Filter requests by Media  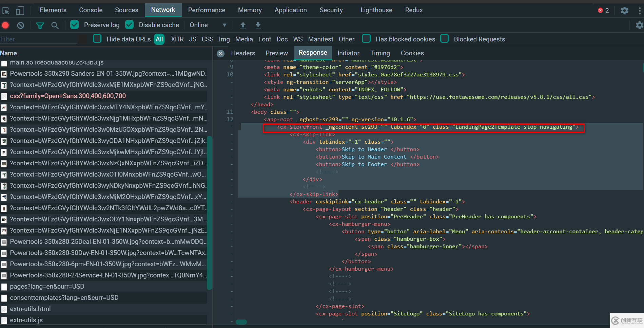tap(244, 39)
